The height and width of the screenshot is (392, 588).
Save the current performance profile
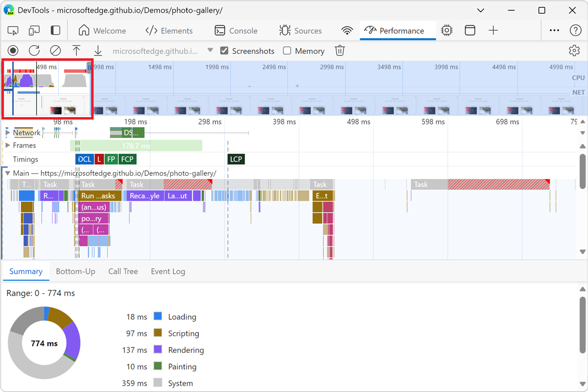click(x=98, y=50)
